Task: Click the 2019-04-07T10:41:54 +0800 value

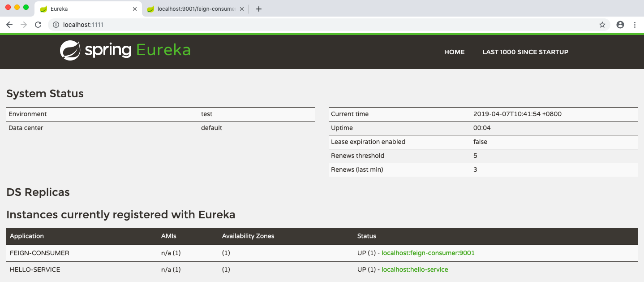Action: click(517, 114)
